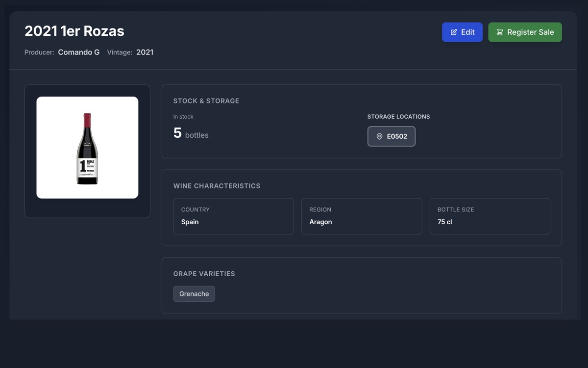Click the map pin icon in E0502
The width and height of the screenshot is (588, 368).
(x=379, y=136)
